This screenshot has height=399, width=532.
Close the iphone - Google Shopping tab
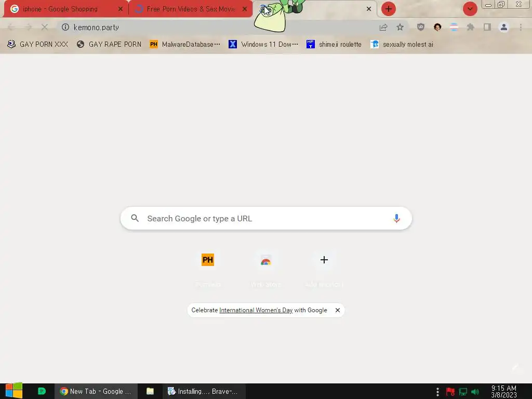[x=121, y=9]
